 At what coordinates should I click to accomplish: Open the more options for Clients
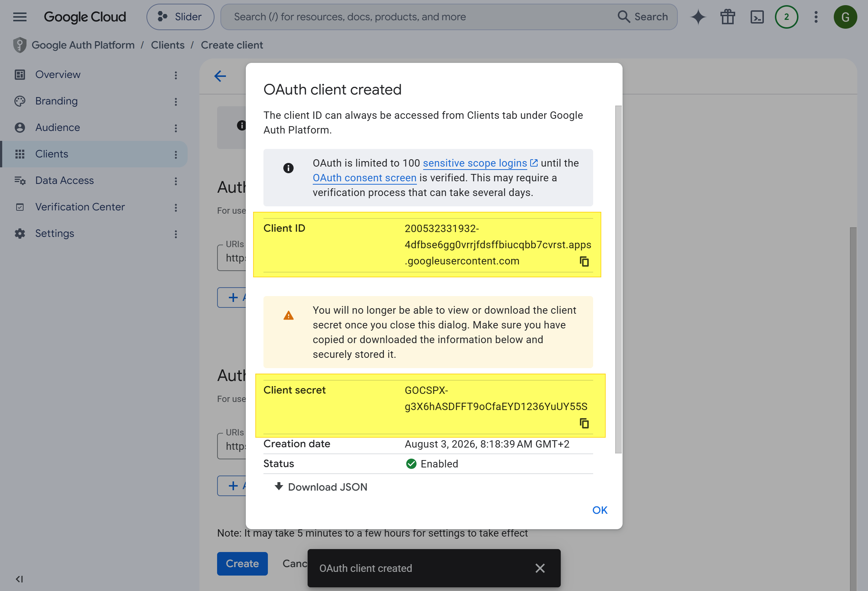pos(176,155)
